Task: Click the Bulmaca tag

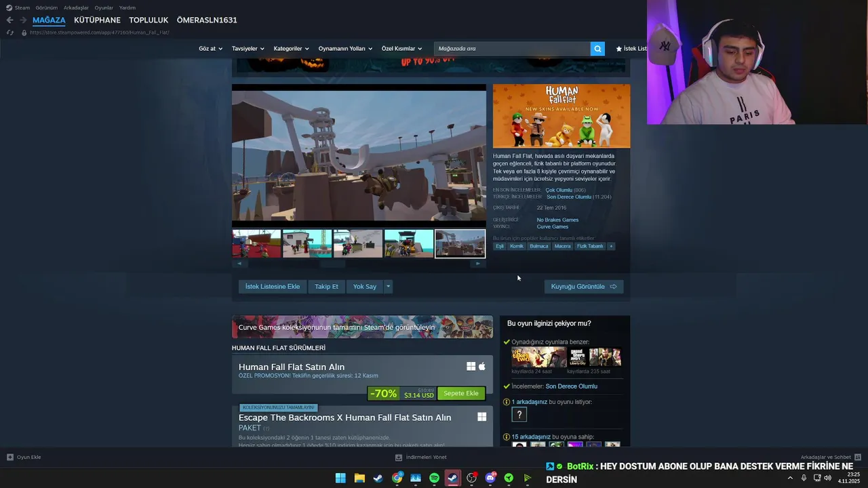Action: coord(539,246)
